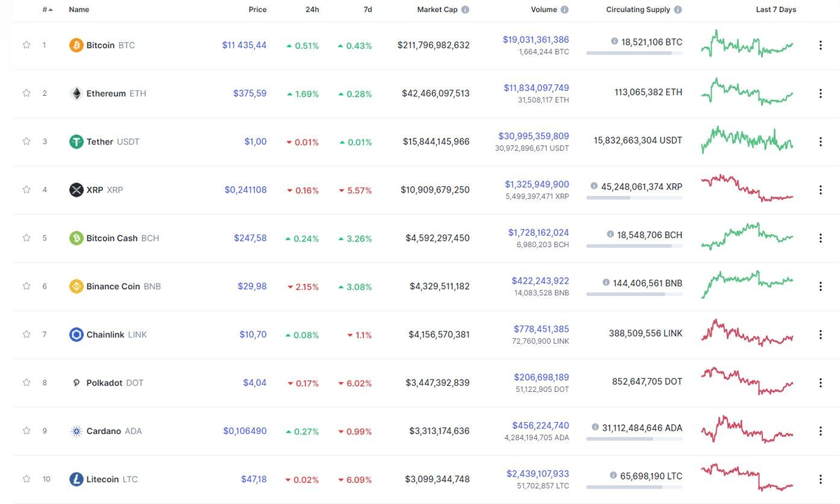Sort table by Price column header
Screen dimensions: 840x504
coord(258,10)
